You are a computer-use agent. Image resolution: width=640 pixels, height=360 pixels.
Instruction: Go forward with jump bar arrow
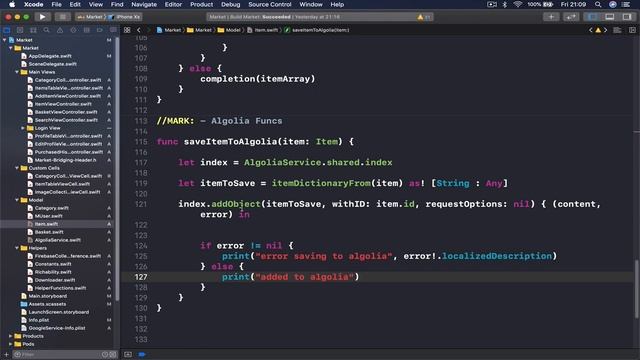(149, 30)
